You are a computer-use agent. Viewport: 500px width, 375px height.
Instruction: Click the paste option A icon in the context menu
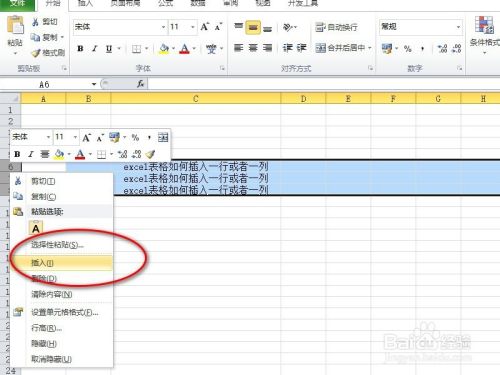(x=36, y=228)
